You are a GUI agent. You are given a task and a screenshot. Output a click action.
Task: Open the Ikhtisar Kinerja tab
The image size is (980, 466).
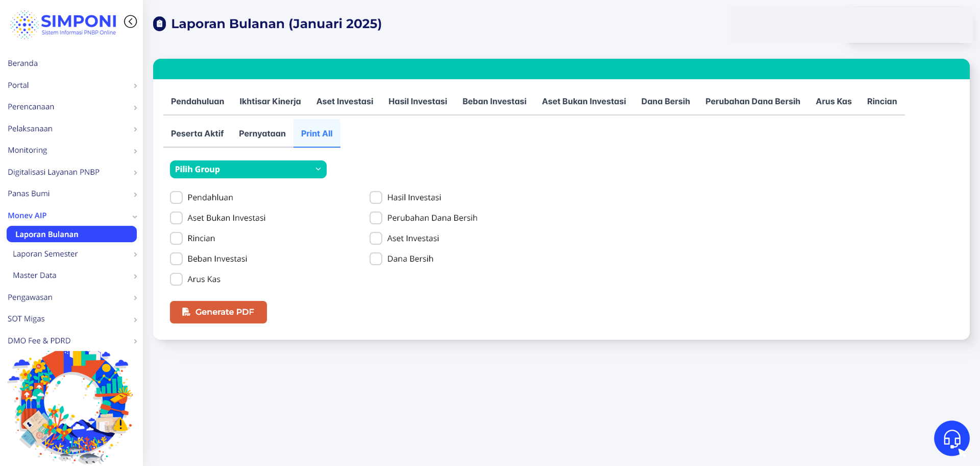click(270, 102)
